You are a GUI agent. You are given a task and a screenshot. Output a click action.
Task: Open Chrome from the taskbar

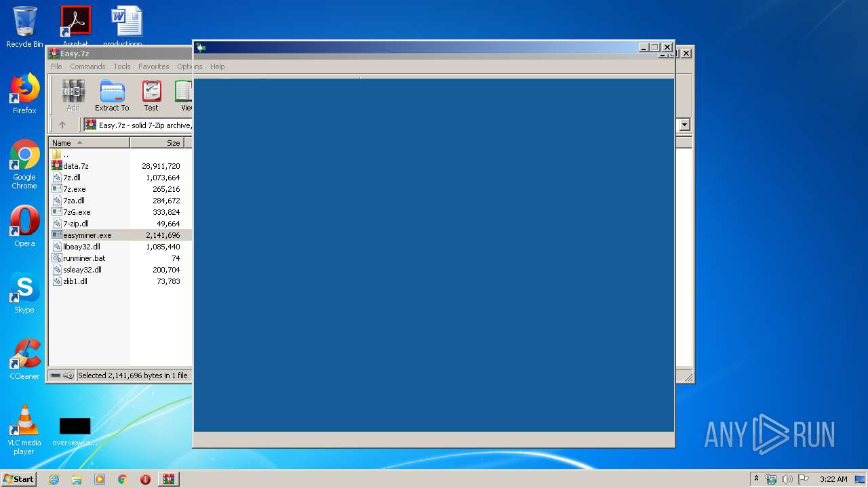(x=123, y=479)
